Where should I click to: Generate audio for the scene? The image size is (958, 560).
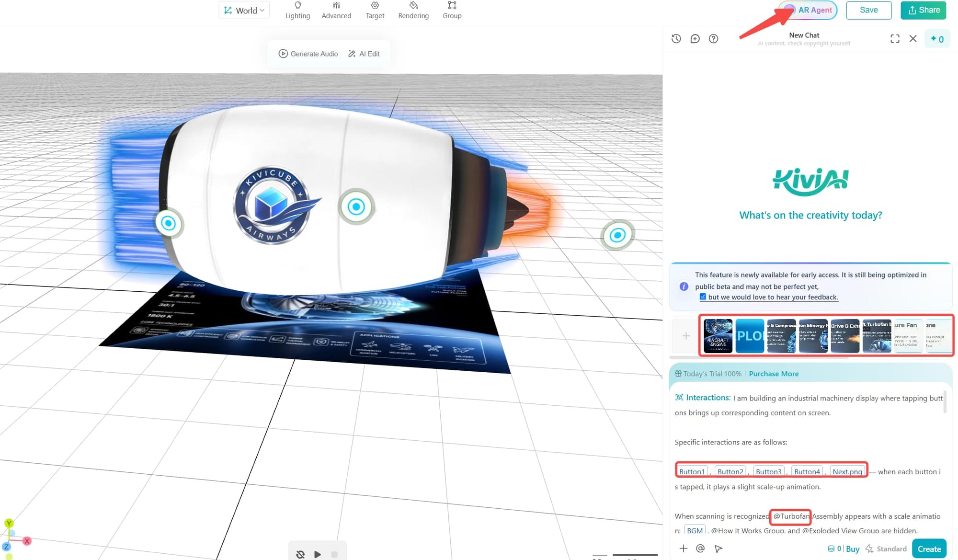(308, 54)
